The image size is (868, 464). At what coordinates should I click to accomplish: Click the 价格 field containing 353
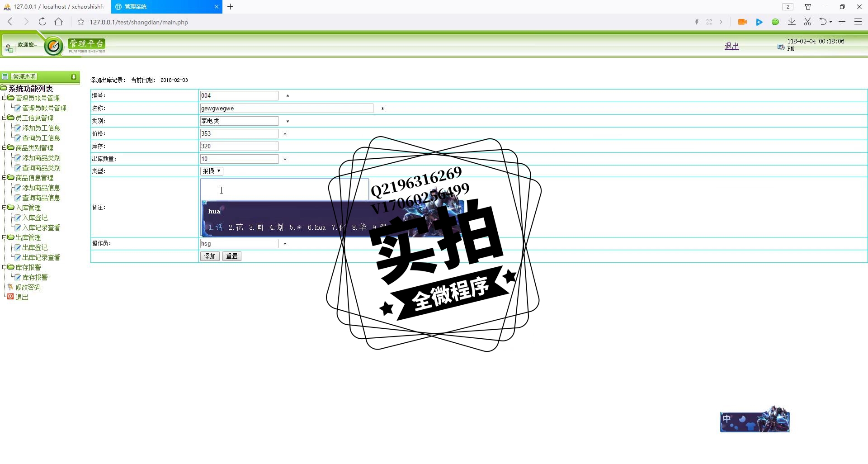tap(239, 133)
